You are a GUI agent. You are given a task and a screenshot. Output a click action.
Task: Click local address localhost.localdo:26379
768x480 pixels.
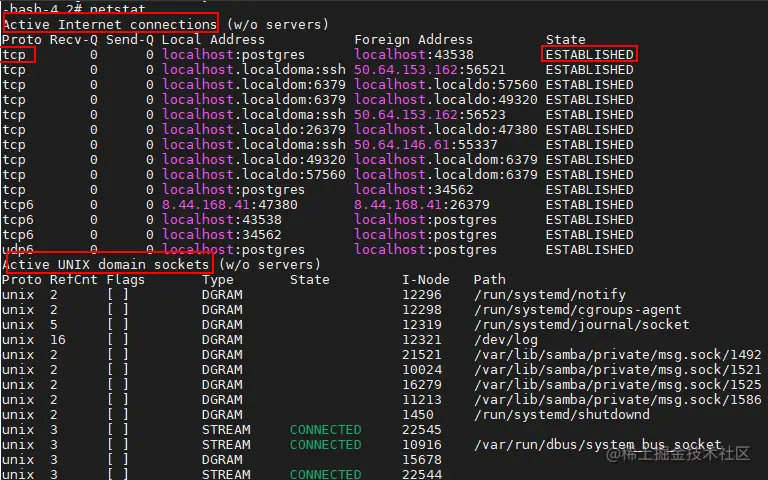click(x=254, y=130)
